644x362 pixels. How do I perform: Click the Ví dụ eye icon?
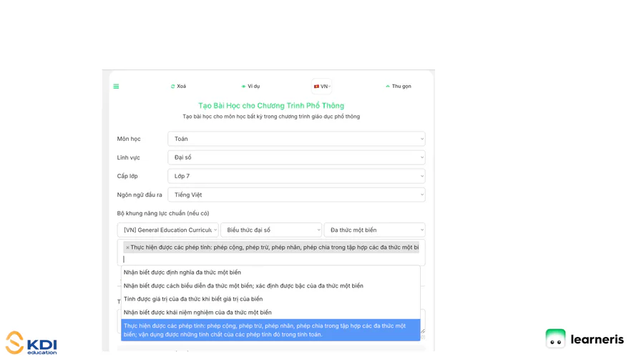(x=243, y=87)
